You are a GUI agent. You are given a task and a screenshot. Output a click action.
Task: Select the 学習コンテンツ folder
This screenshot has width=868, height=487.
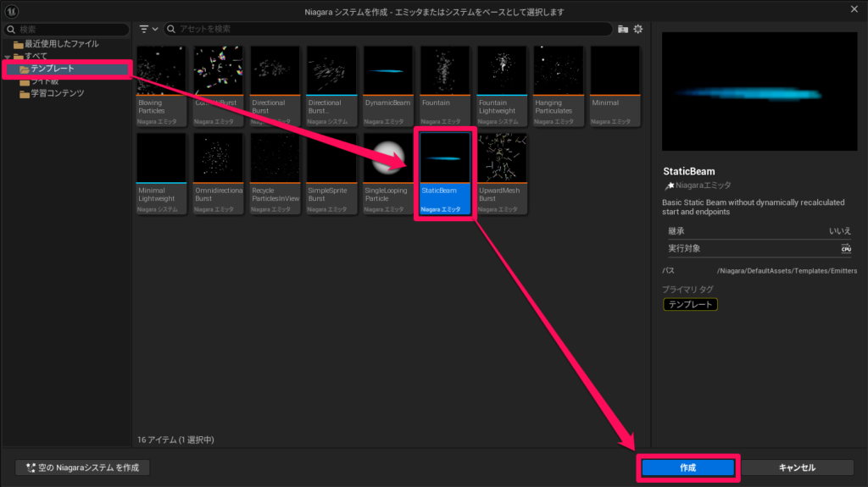click(52, 93)
